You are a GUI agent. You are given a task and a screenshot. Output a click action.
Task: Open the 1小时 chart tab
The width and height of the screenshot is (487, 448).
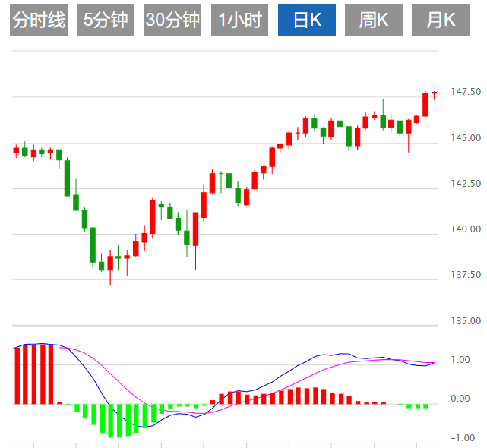(239, 20)
